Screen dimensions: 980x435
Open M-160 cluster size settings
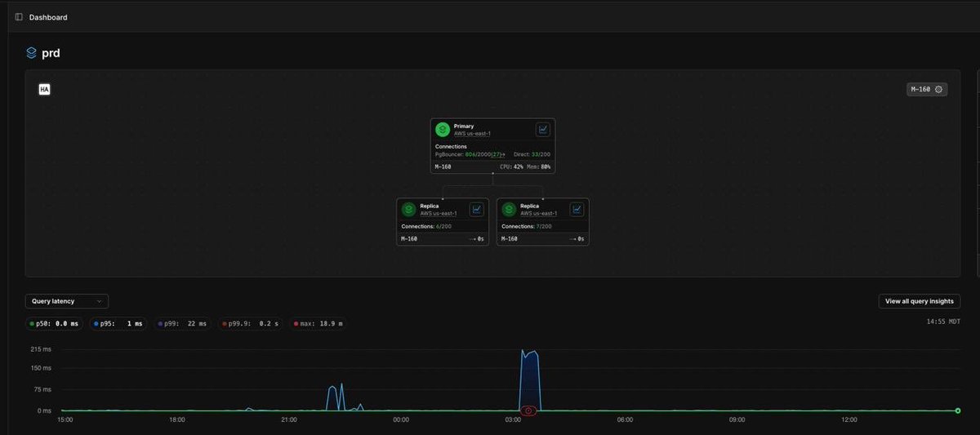point(927,89)
